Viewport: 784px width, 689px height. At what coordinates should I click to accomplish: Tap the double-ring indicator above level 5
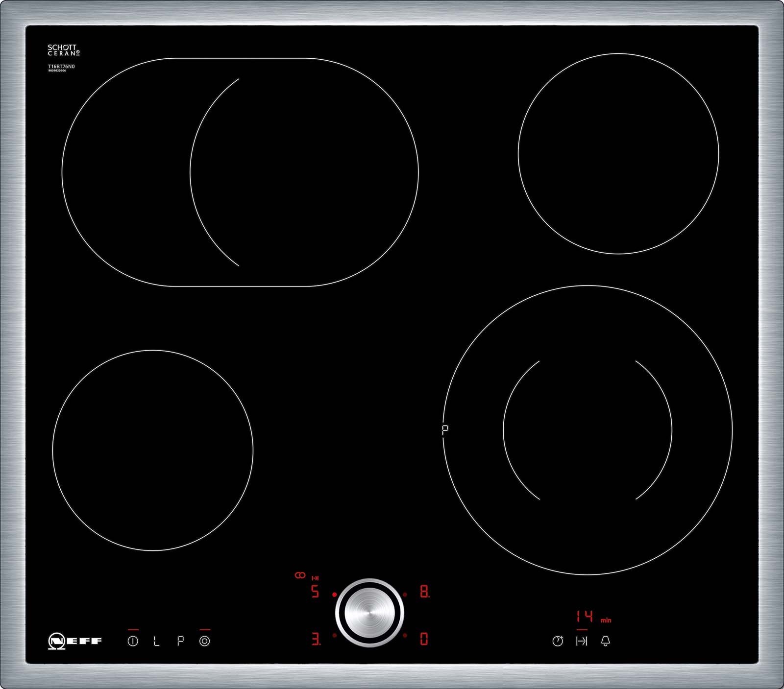[300, 575]
